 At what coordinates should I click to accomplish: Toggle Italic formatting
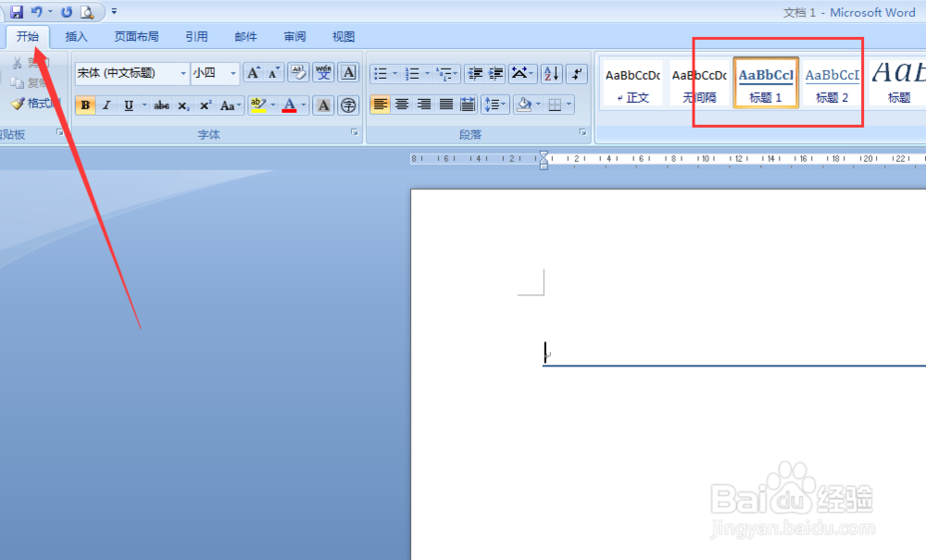pos(106,105)
